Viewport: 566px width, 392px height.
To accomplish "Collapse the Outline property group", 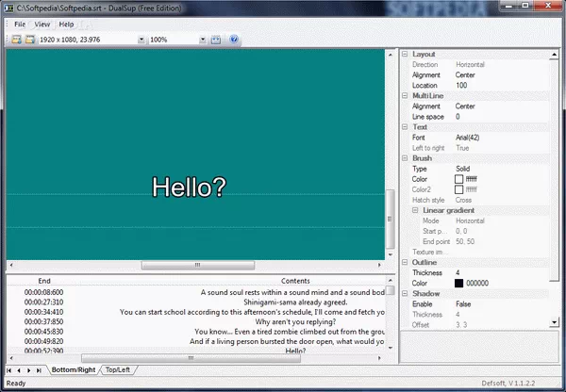I will [x=406, y=263].
